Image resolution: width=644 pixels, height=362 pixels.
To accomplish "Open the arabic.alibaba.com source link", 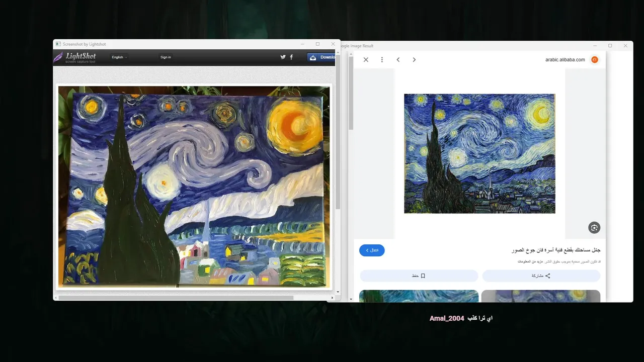I will click(x=565, y=59).
